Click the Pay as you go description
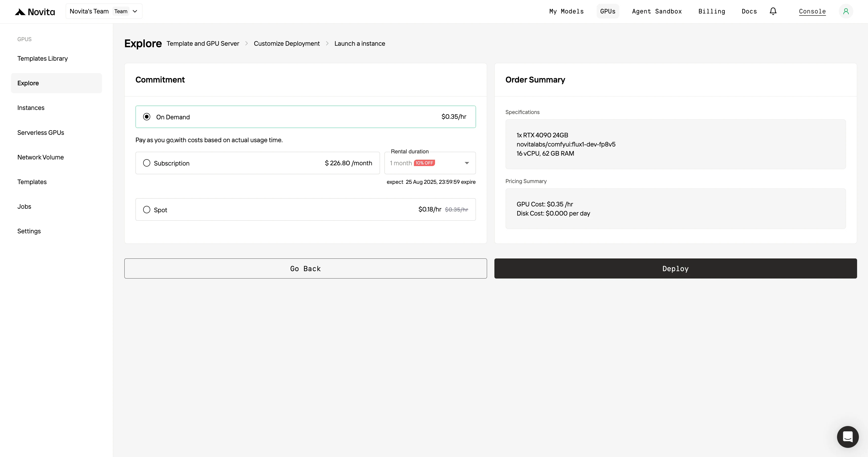Viewport: 868px width, 457px height. pyautogui.click(x=209, y=140)
